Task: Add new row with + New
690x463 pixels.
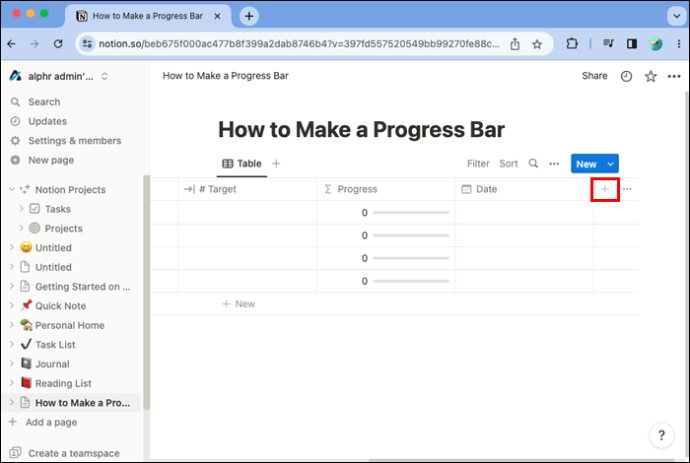Action: coord(239,304)
